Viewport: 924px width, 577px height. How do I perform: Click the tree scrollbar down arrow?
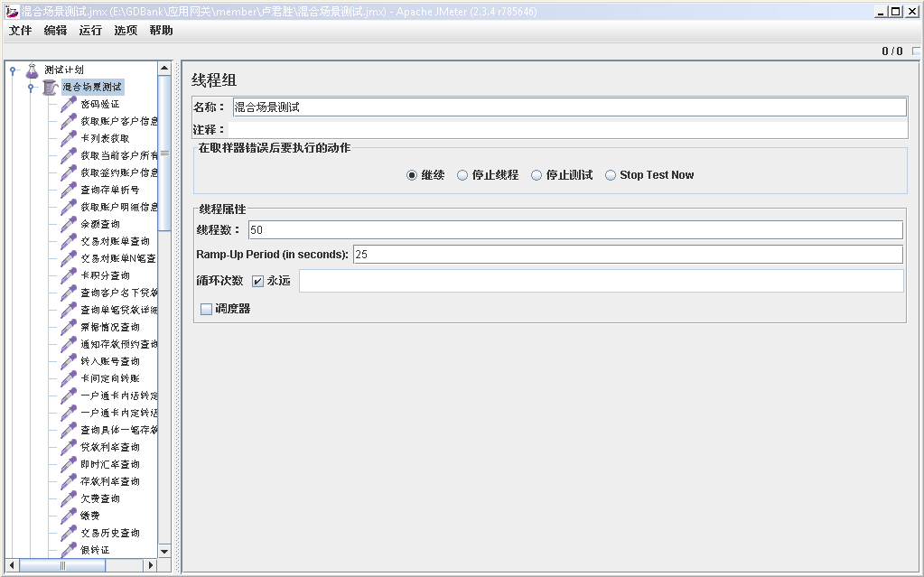point(164,551)
